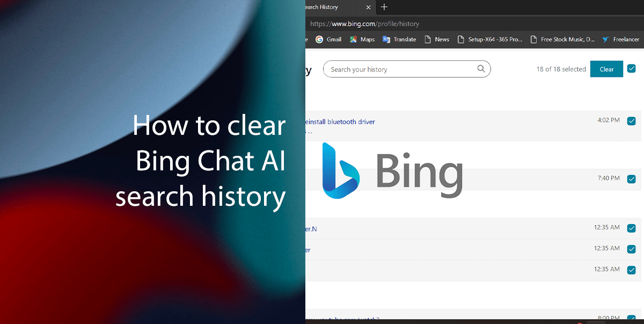Open the Gmail bookmark
The height and width of the screenshot is (324, 644).
tap(328, 39)
